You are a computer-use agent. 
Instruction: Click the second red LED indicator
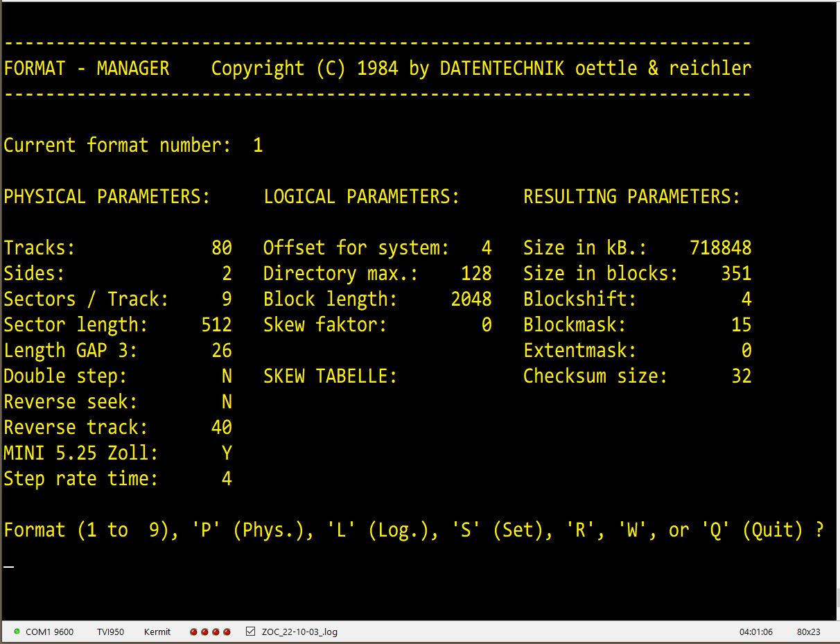(x=205, y=632)
